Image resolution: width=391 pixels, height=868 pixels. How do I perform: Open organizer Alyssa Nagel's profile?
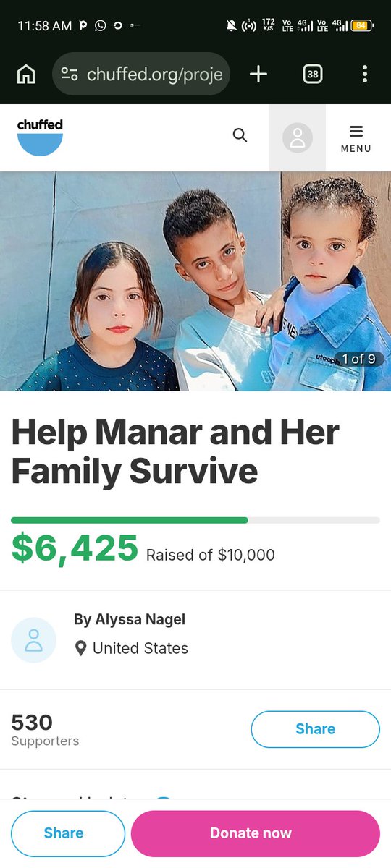click(x=130, y=619)
